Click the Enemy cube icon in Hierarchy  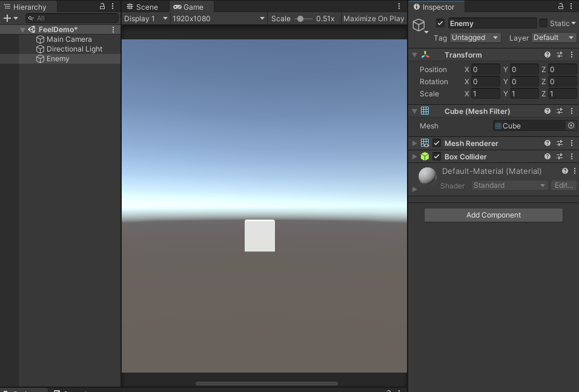click(x=41, y=59)
